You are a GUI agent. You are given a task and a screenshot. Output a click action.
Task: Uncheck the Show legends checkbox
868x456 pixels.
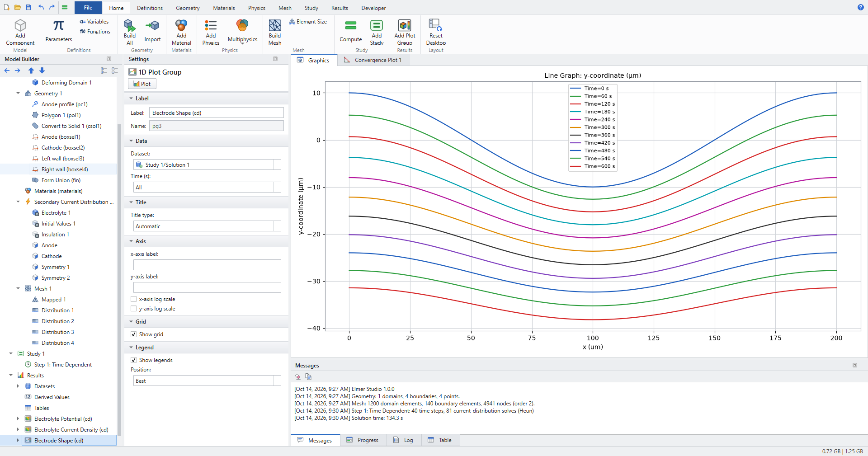pos(134,360)
